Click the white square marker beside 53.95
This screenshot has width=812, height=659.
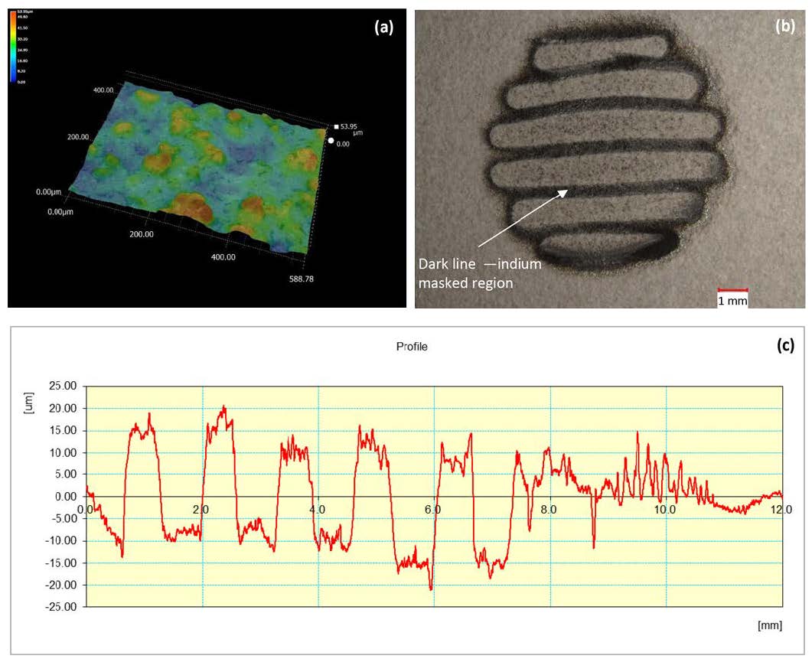tap(336, 126)
